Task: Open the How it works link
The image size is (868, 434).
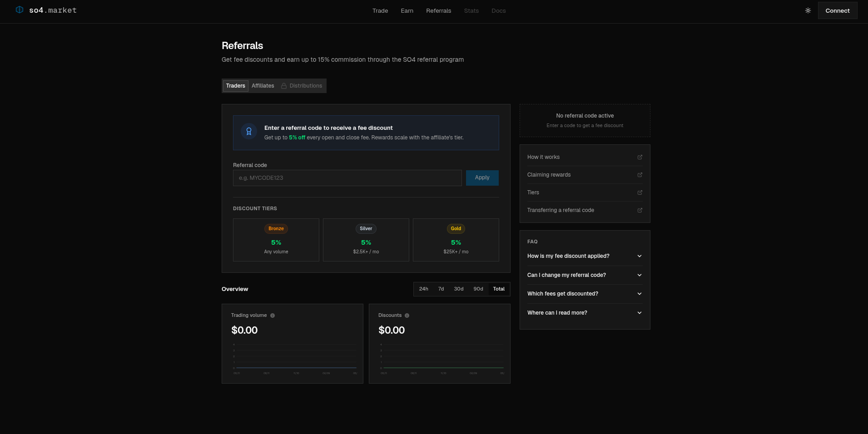Action: (543, 157)
